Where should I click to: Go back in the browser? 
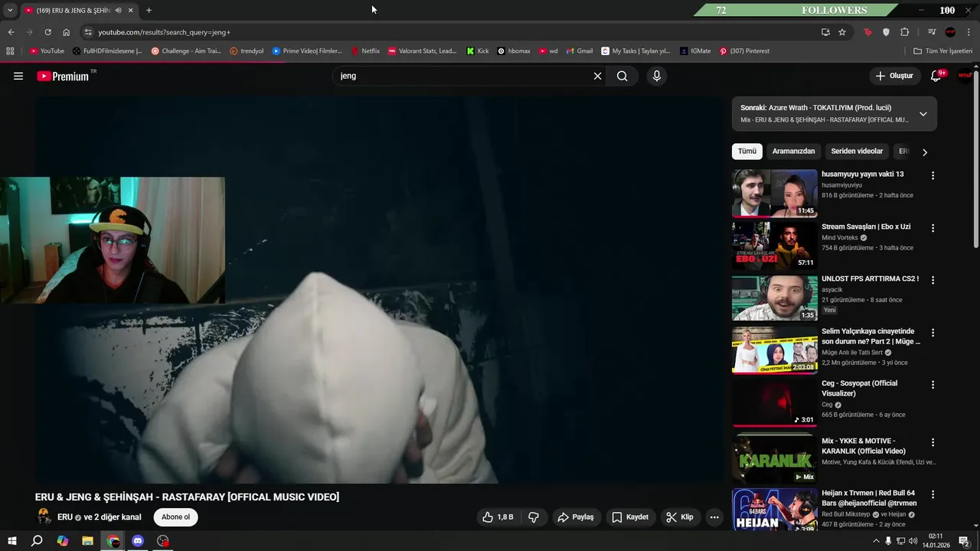(11, 32)
